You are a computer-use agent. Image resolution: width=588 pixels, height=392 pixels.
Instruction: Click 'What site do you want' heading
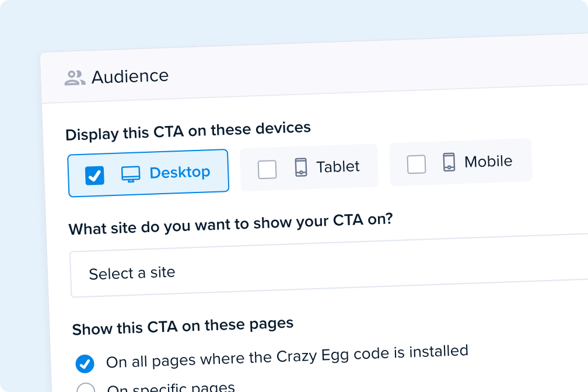coord(230,224)
